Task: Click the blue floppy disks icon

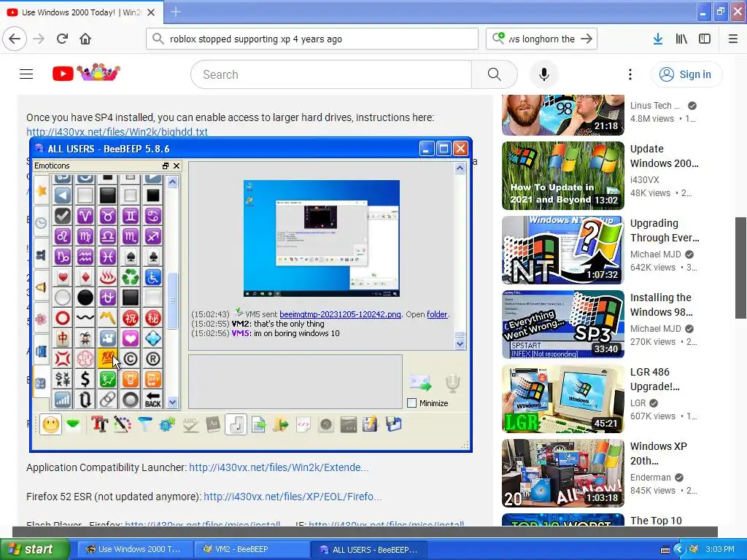Action: (x=393, y=424)
